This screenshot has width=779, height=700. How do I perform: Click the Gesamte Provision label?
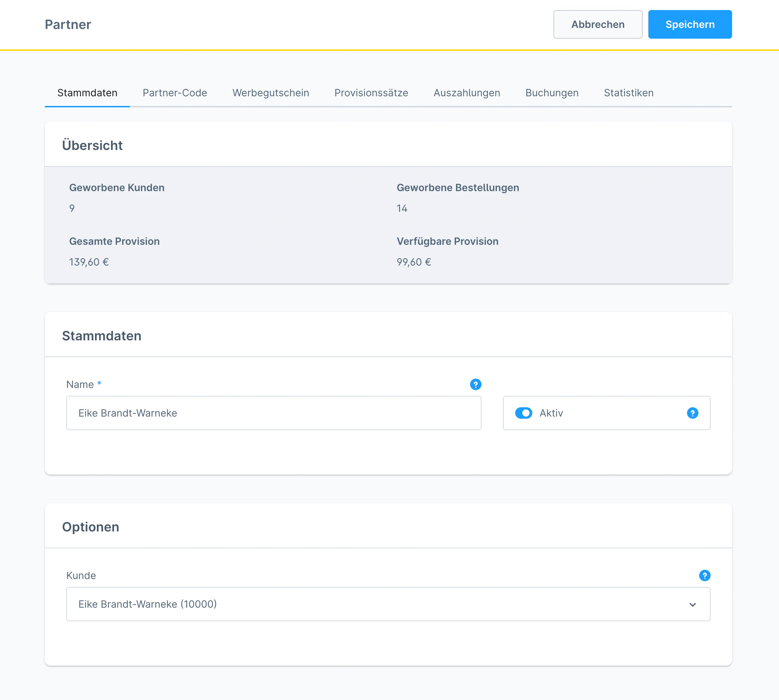click(114, 242)
